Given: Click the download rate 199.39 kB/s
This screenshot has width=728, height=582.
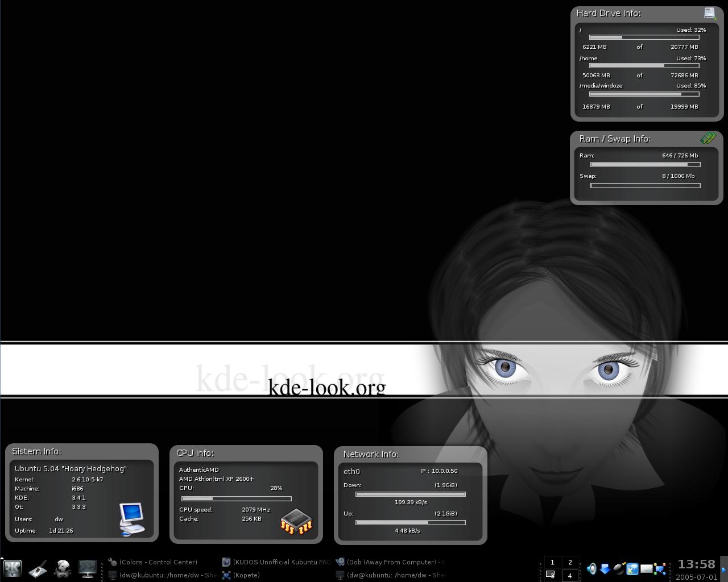Looking at the screenshot, I should pos(411,502).
